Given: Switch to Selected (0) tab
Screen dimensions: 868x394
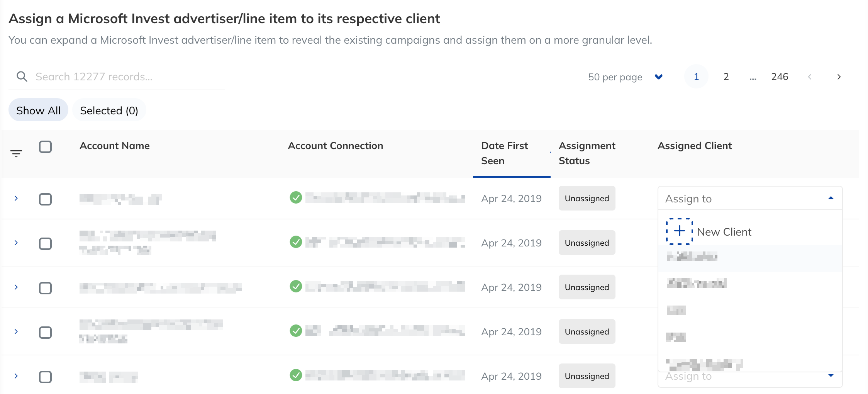Looking at the screenshot, I should click(109, 110).
